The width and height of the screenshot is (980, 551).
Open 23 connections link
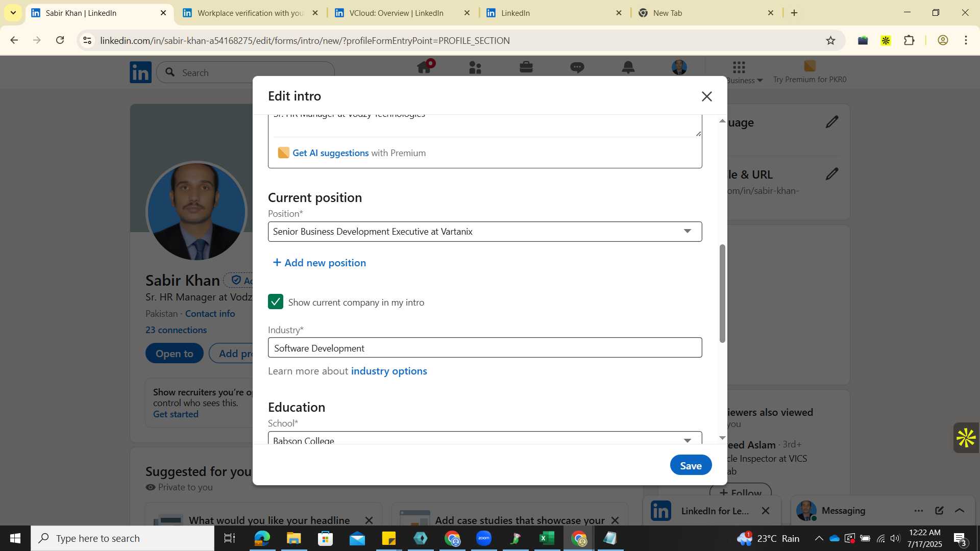[176, 330]
